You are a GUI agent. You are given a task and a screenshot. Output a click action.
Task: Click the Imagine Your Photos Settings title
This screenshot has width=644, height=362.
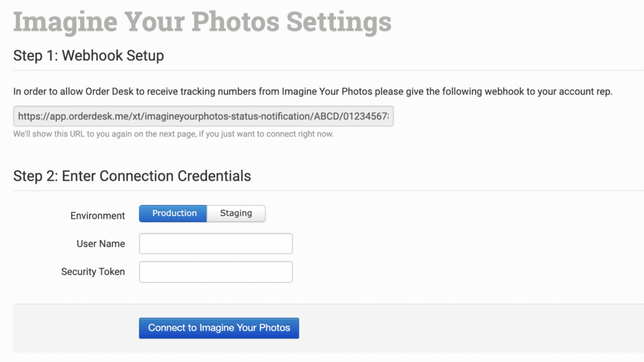pyautogui.click(x=202, y=21)
